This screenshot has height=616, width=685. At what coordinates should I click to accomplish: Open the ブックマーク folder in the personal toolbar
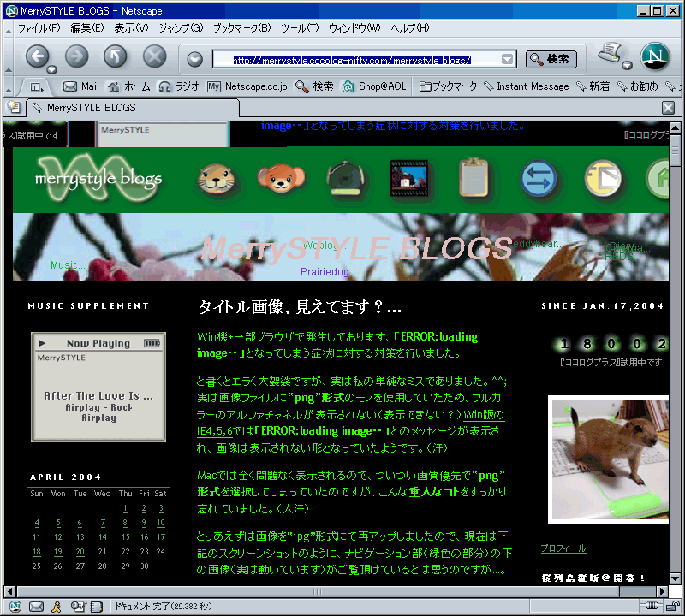point(448,86)
